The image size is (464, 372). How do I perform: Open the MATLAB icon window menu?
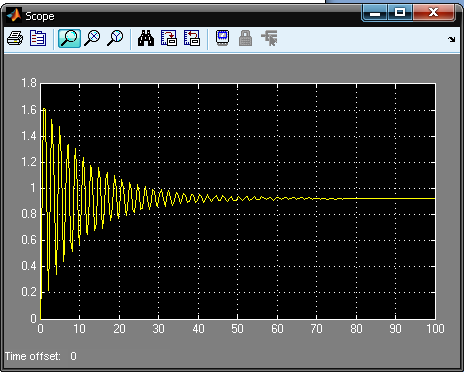(14, 16)
